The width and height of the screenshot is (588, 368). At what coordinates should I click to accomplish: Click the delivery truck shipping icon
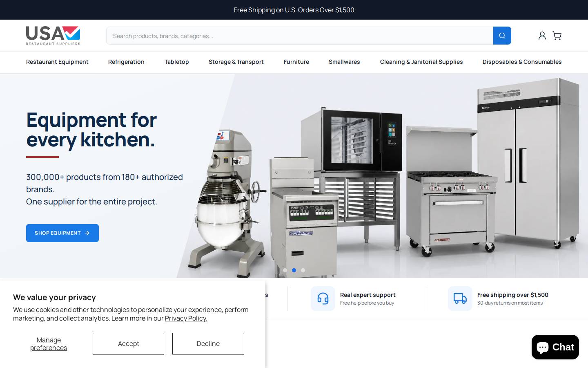(x=460, y=298)
